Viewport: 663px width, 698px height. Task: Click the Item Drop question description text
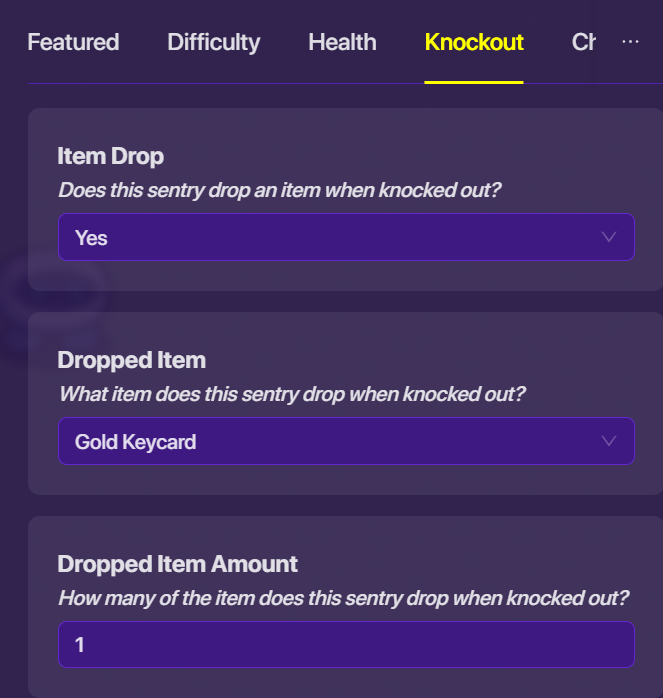[x=279, y=190]
